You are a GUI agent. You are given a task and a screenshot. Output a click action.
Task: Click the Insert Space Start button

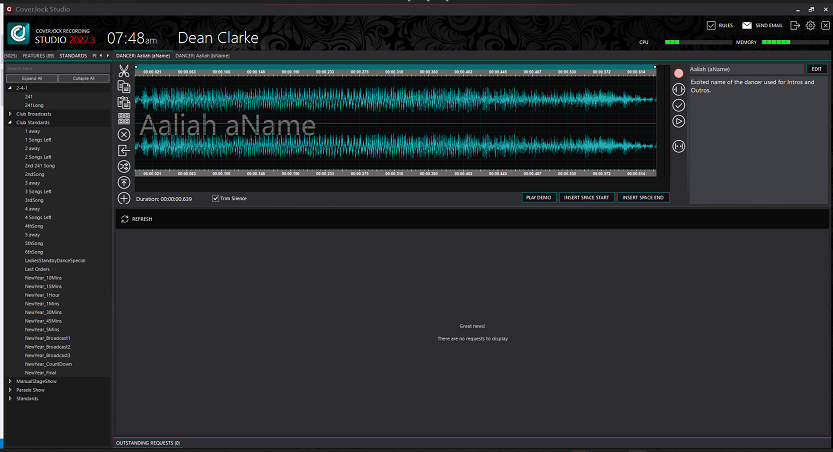point(586,198)
